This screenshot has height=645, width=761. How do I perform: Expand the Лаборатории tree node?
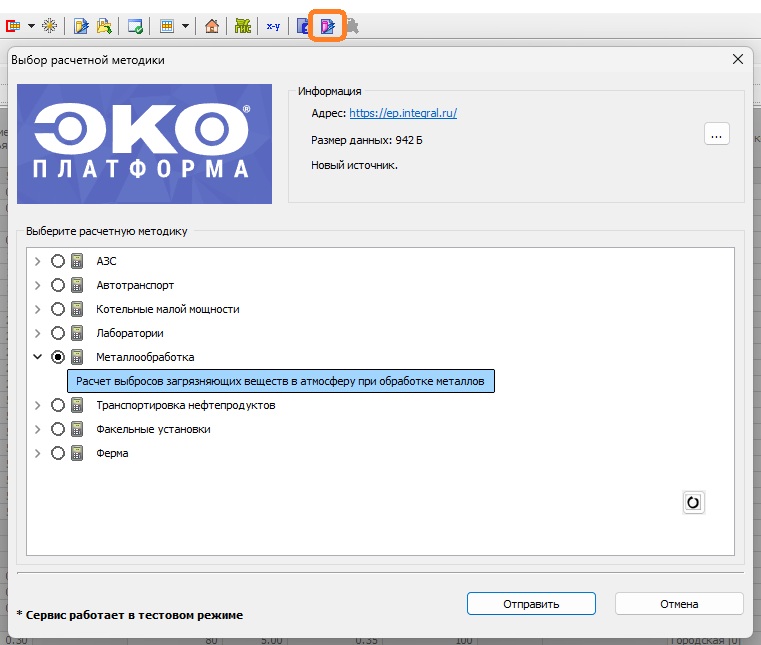coord(38,333)
